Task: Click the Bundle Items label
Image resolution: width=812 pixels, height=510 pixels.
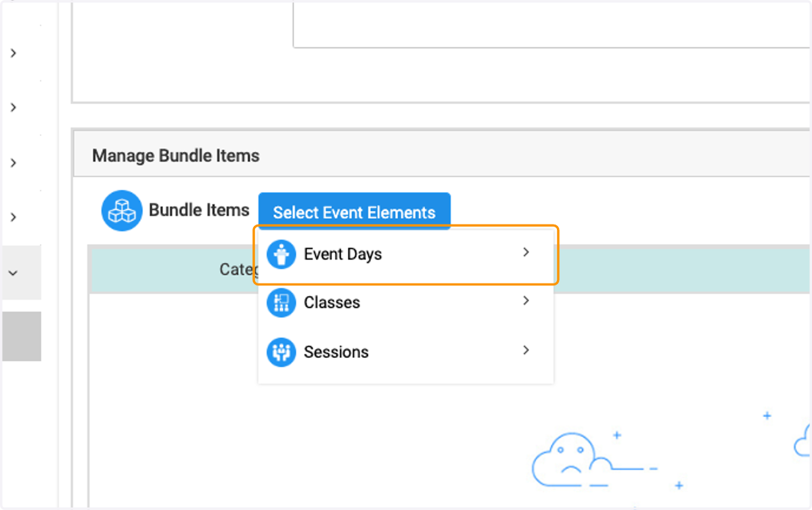Action: (x=199, y=210)
